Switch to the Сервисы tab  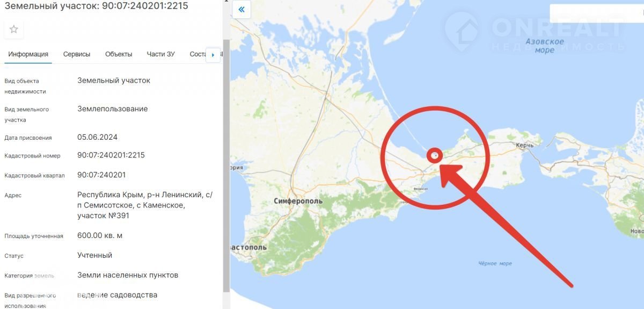click(77, 54)
